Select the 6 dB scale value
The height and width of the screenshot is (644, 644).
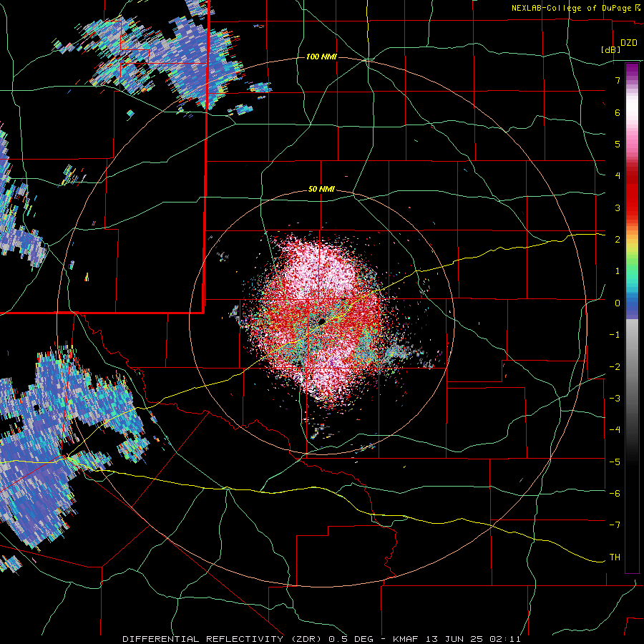tap(618, 112)
